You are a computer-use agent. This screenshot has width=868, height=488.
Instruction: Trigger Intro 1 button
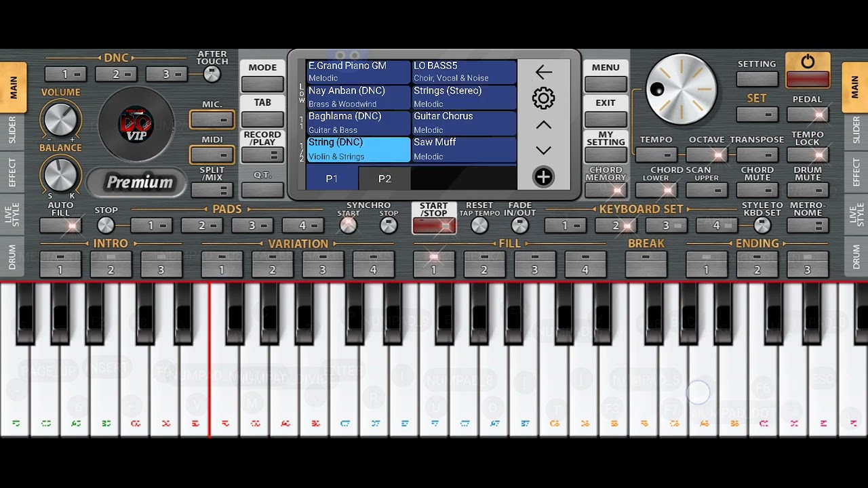point(60,264)
